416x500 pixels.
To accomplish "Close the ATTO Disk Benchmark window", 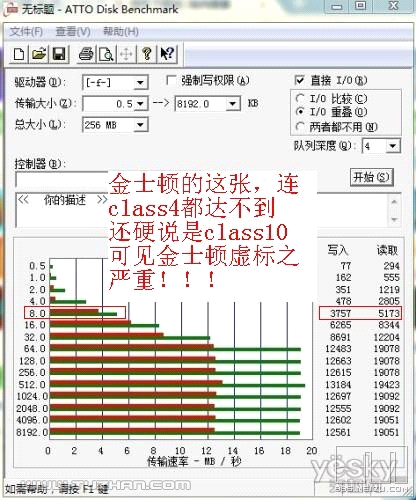I will tap(394, 6).
